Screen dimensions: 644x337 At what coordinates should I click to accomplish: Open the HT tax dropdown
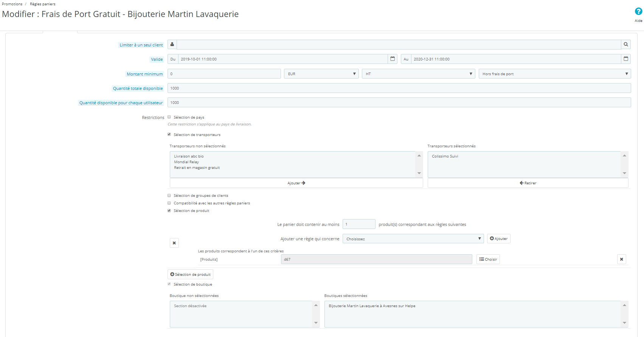coord(418,74)
